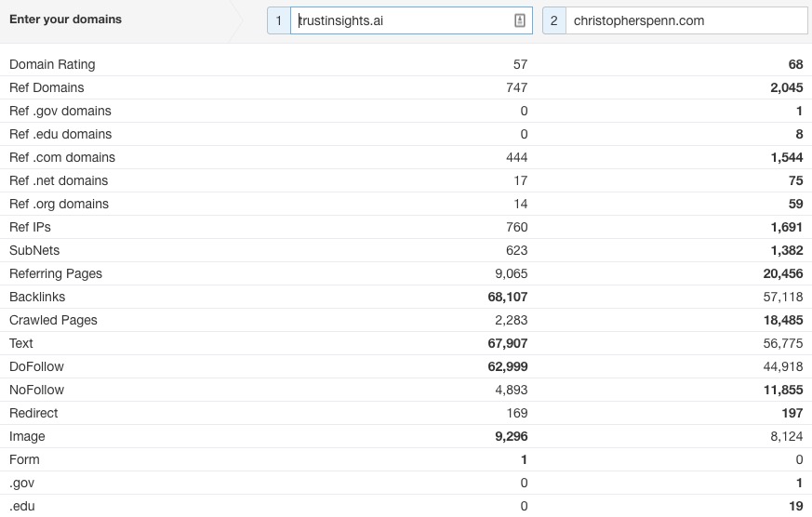Click Ref .net domains value 75

click(x=796, y=180)
